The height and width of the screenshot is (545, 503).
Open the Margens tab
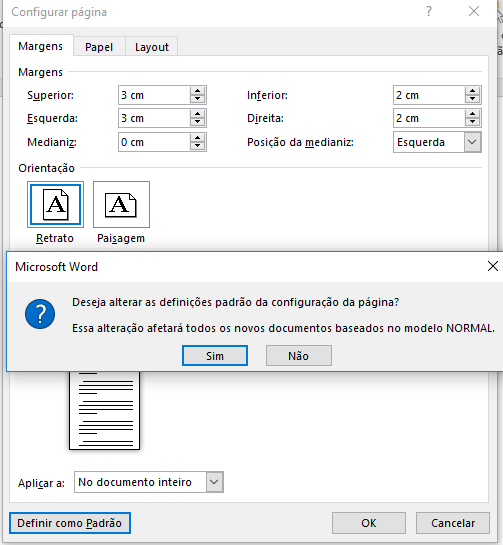(41, 46)
